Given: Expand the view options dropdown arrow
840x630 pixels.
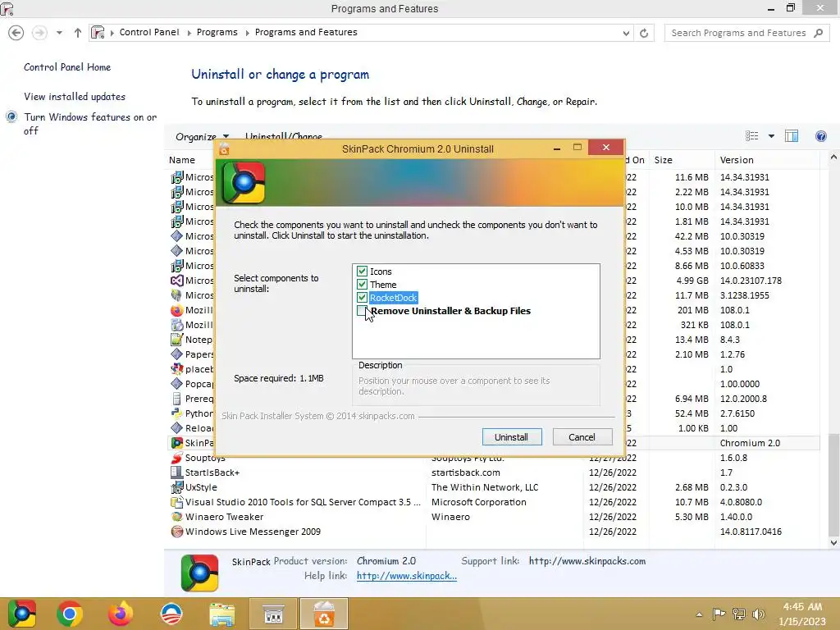Looking at the screenshot, I should (x=771, y=136).
